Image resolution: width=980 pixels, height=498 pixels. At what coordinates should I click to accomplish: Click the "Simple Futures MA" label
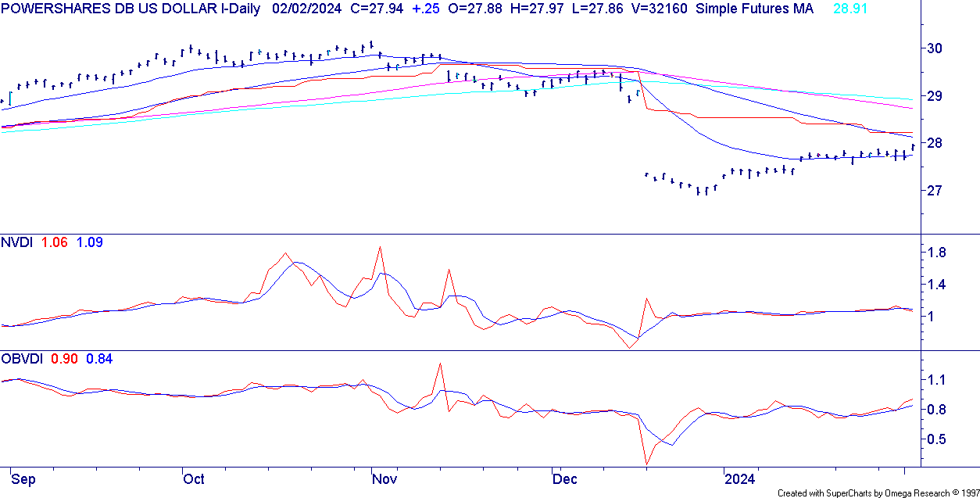click(754, 9)
